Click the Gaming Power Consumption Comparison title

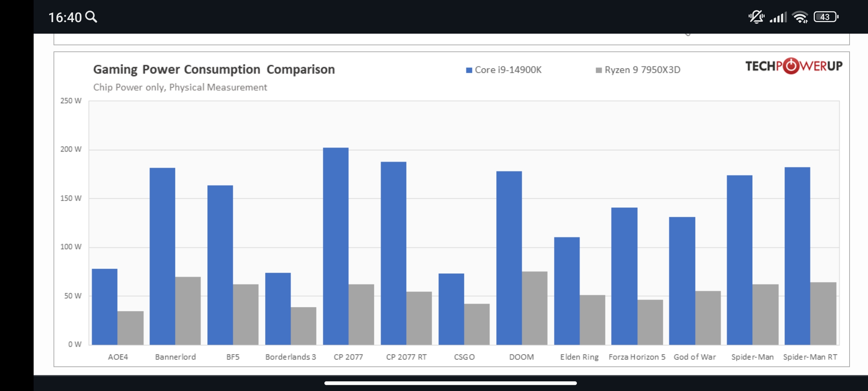(x=214, y=70)
